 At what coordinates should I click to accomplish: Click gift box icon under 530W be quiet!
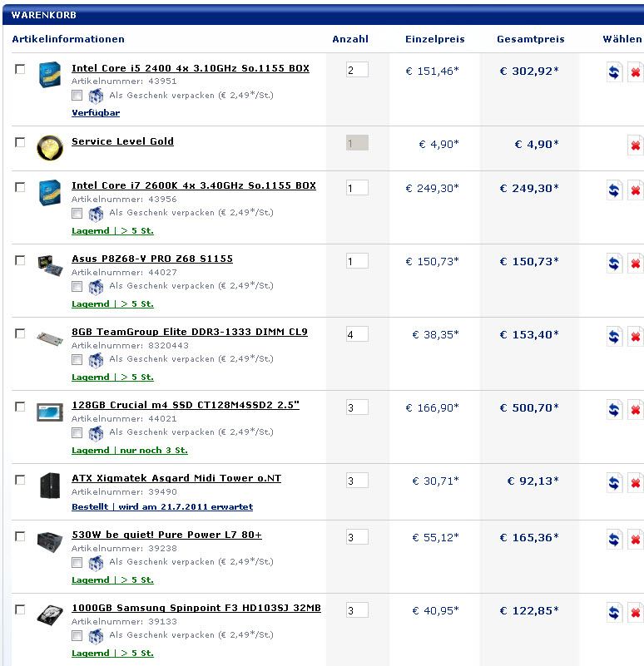point(96,563)
